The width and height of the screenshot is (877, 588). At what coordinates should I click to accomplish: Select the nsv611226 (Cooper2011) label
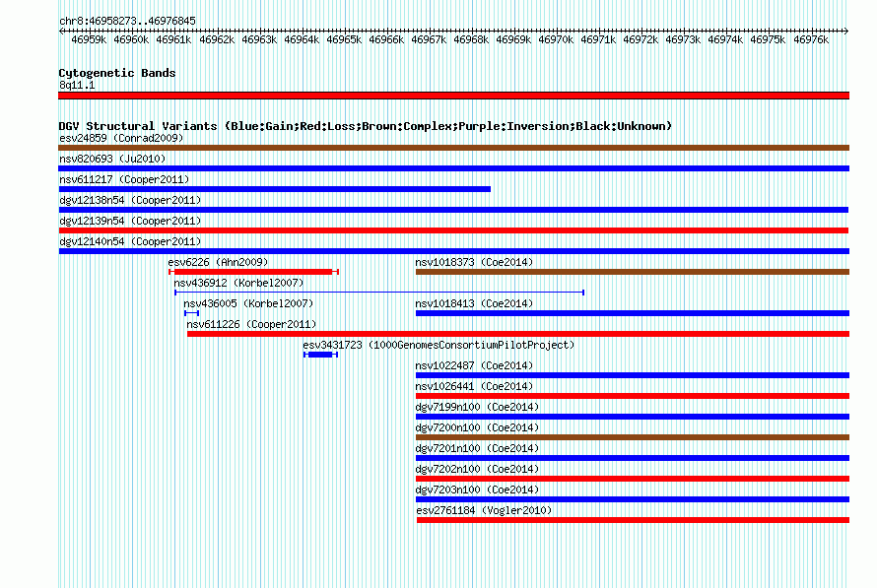pyautogui.click(x=251, y=324)
